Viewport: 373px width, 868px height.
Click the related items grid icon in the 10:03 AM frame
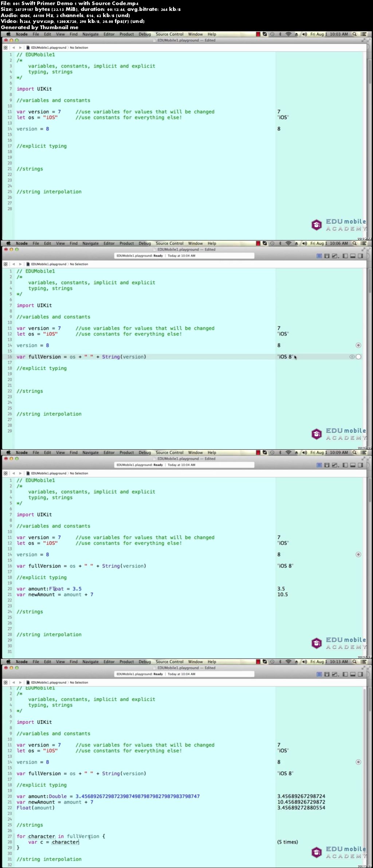(x=5, y=48)
